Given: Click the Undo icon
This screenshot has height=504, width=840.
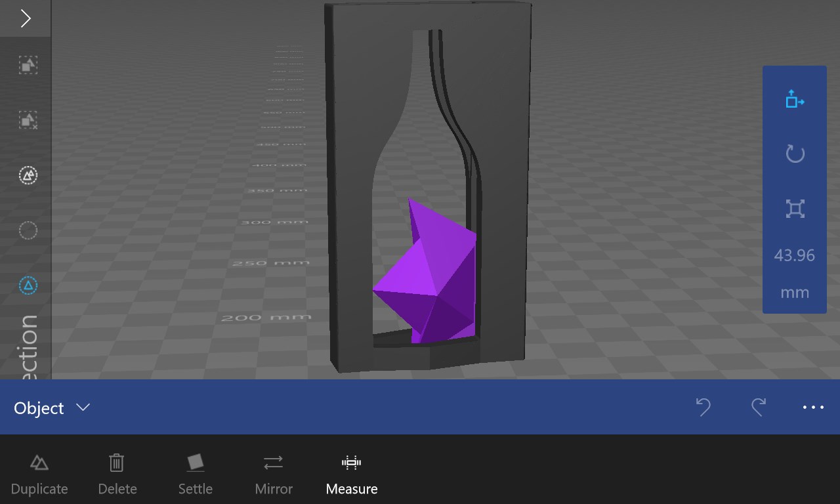Looking at the screenshot, I should (x=703, y=407).
